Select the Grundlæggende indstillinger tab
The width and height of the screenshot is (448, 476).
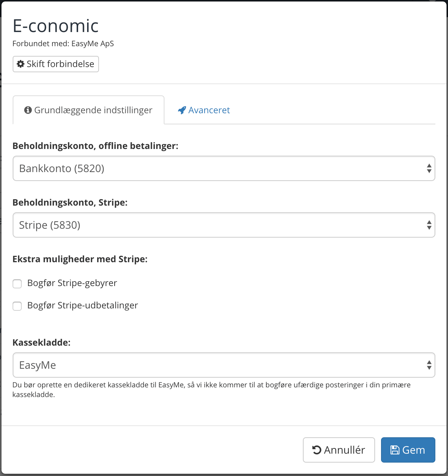(88, 110)
